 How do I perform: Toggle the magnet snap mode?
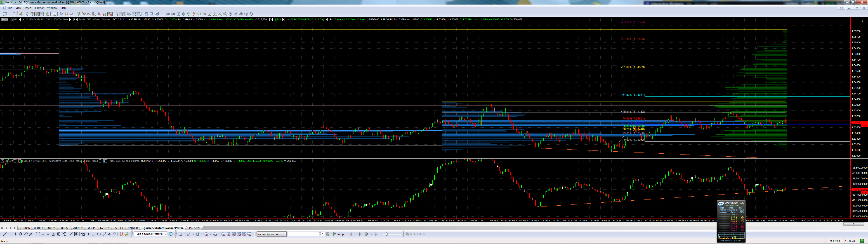pyautogui.click(x=121, y=234)
